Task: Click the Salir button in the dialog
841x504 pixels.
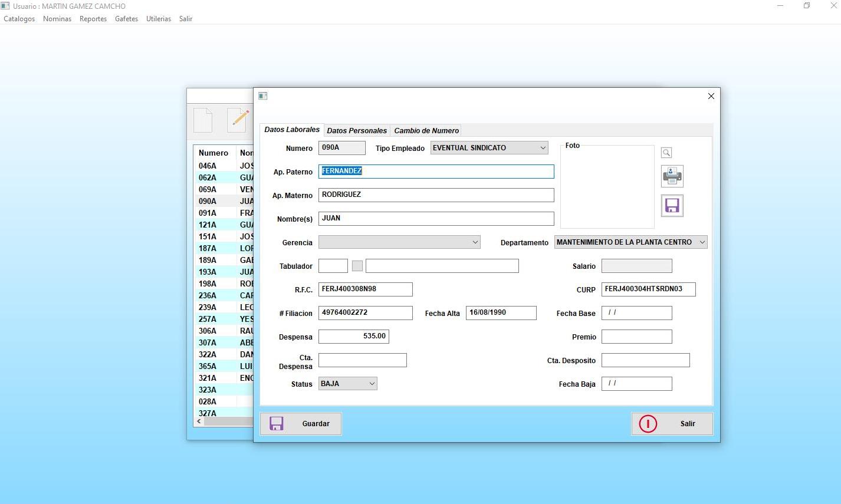Action: pyautogui.click(x=672, y=424)
